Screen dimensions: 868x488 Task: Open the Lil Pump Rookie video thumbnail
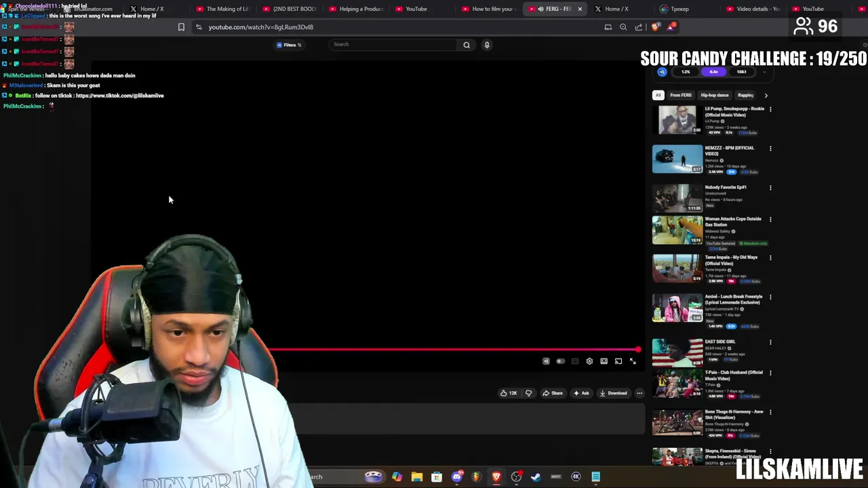tap(677, 120)
